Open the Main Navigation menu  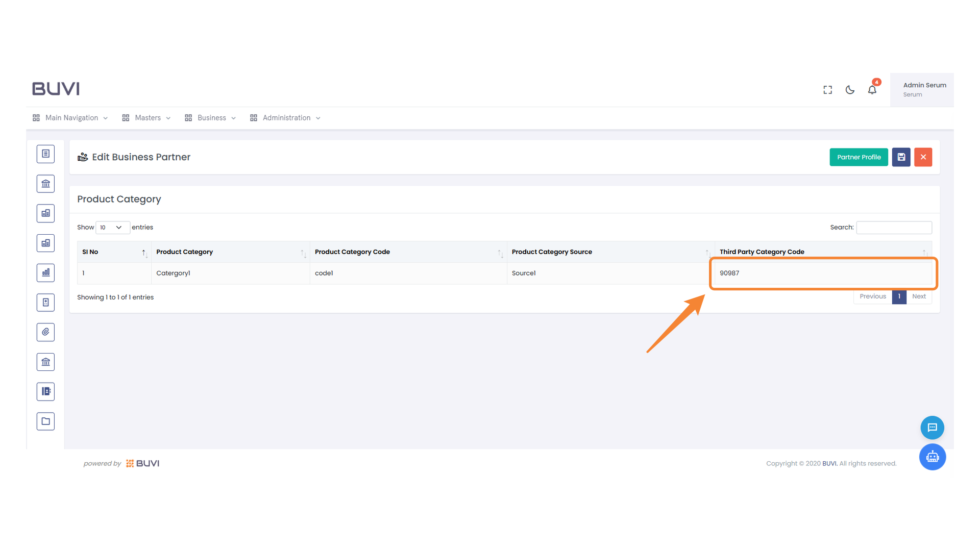coord(71,118)
